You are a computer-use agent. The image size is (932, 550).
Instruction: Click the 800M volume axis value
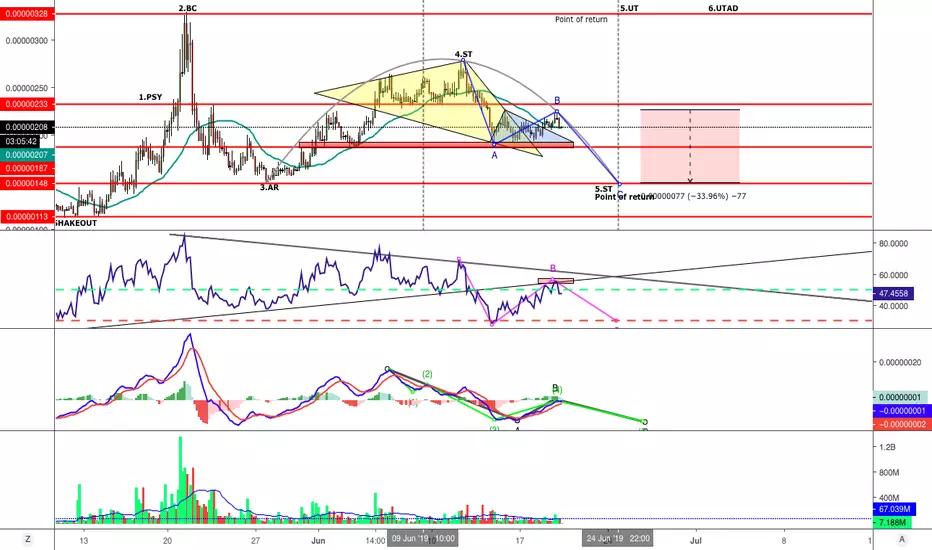coord(889,473)
